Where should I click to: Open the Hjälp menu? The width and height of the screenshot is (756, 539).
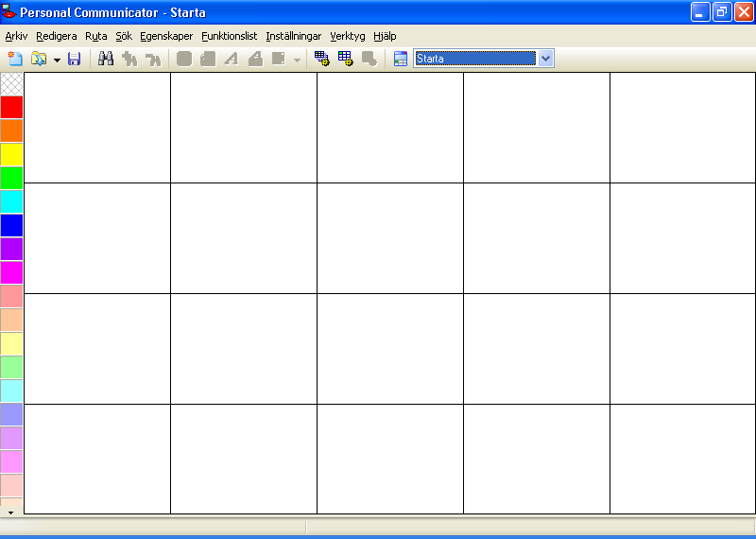point(385,36)
